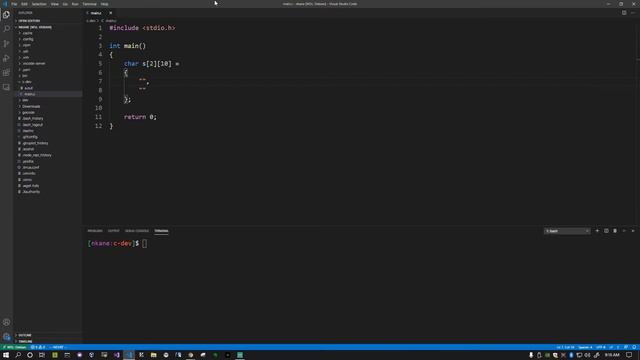Screen dimensions: 640x360
Task: Click the line and column indicator
Action: coord(565,347)
